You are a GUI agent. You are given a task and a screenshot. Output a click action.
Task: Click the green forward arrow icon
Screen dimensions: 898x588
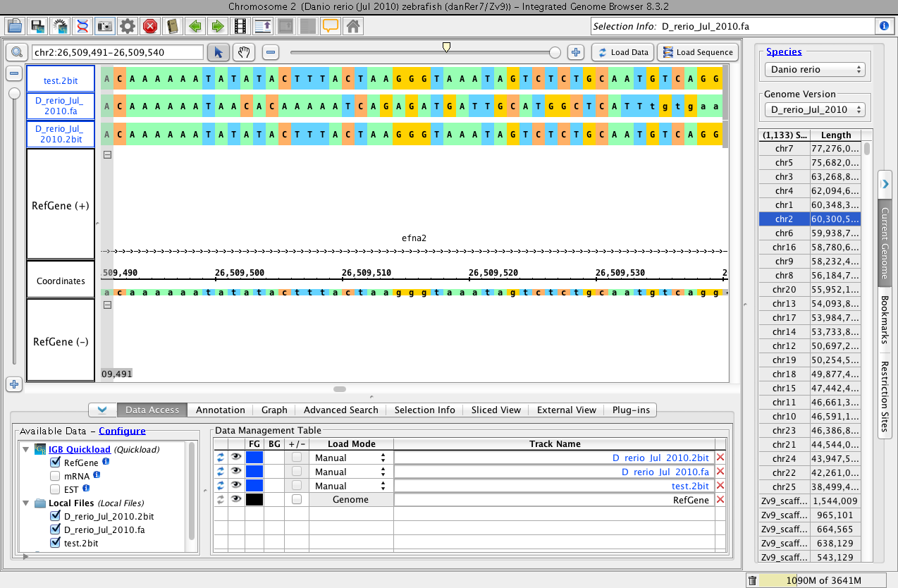click(218, 27)
